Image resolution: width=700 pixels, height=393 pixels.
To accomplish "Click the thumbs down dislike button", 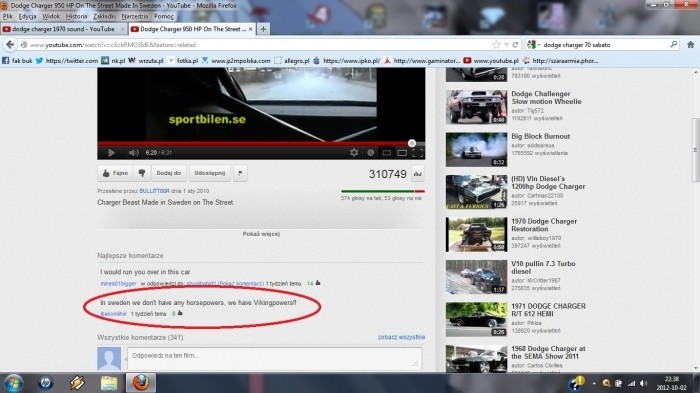I will [142, 173].
